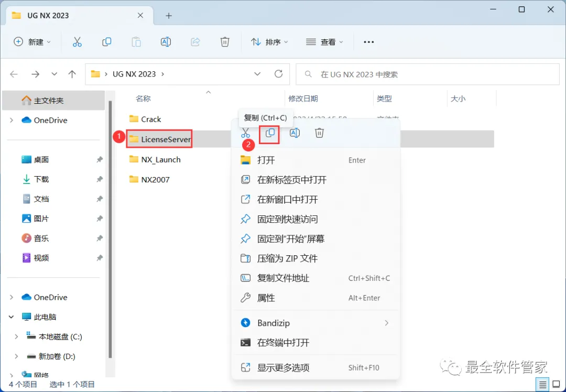566x392 pixels.
Task: Go forward with the right arrow button
Action: click(x=35, y=74)
